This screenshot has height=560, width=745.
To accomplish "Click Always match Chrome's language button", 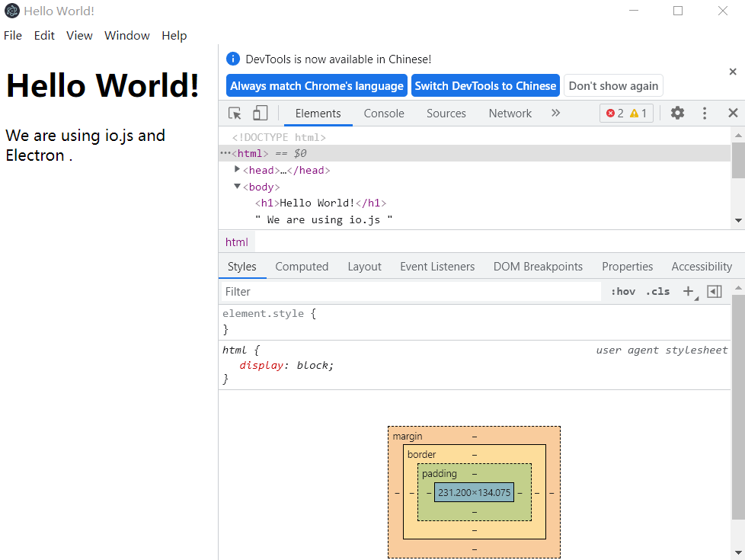I will pos(316,85).
